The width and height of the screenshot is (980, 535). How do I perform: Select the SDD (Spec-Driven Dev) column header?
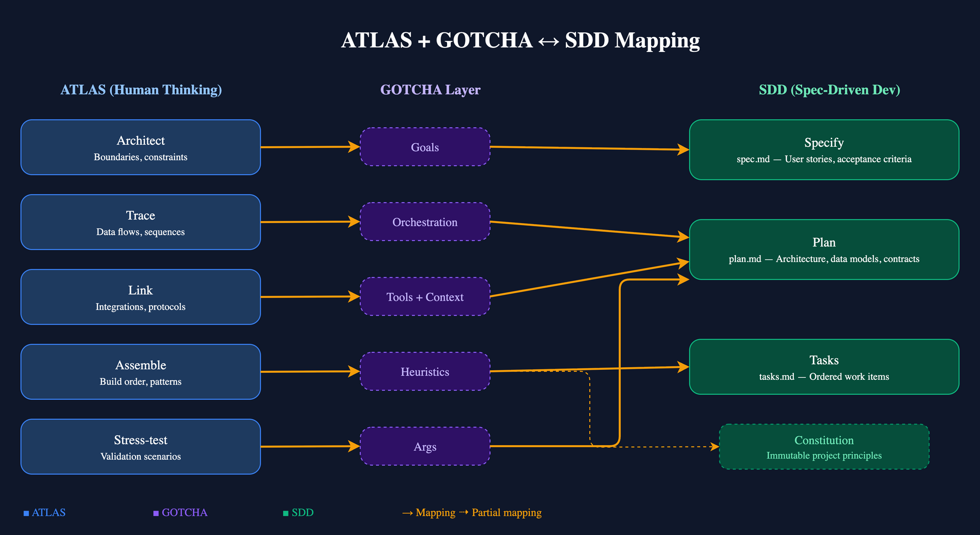point(829,90)
